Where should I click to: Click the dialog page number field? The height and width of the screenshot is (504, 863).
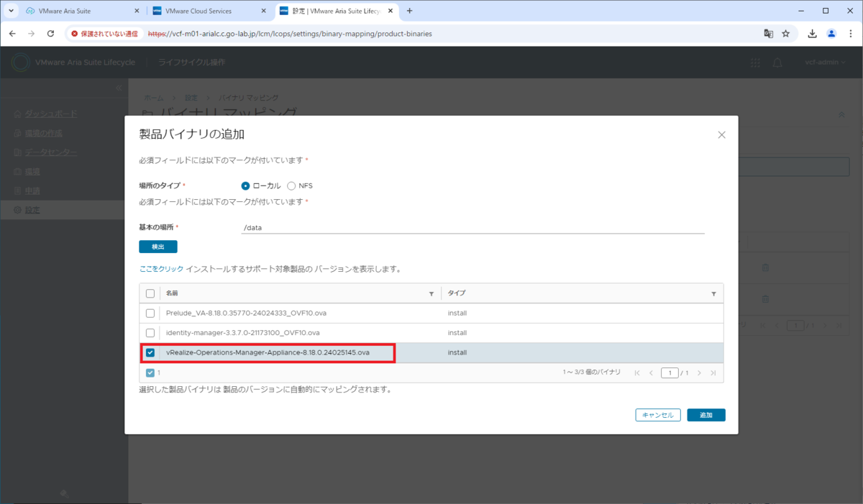point(670,373)
